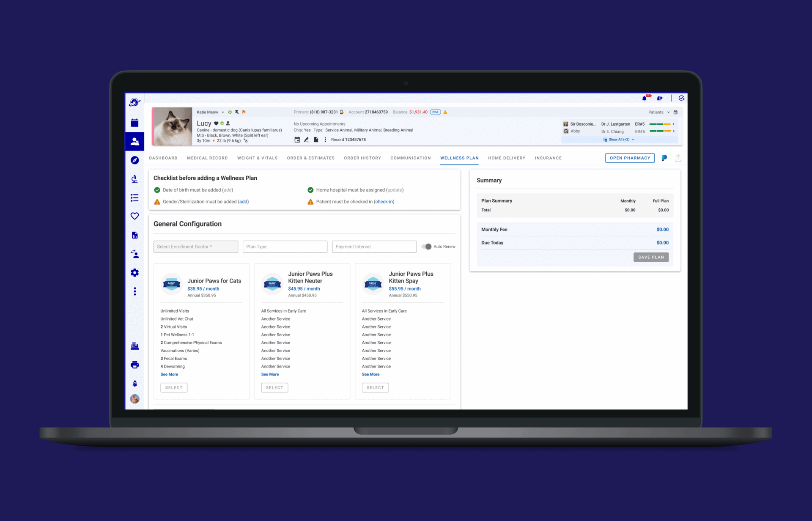Expand Show All (+2) patients list
Image resolution: width=812 pixels, height=521 pixels.
point(619,140)
